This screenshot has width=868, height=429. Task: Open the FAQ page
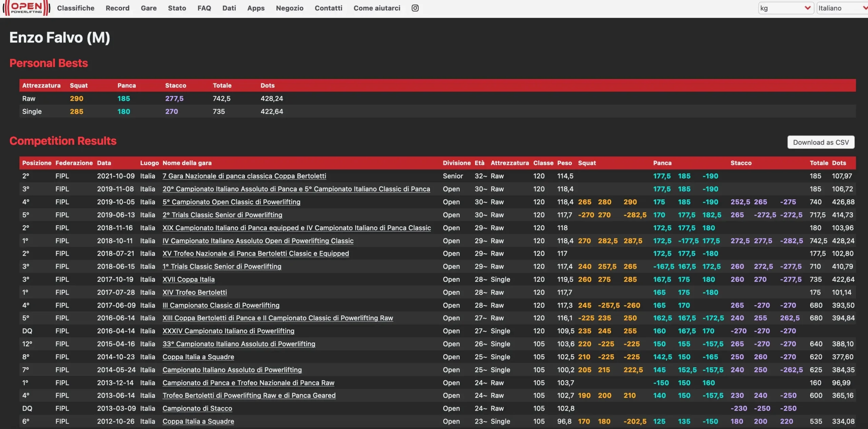pyautogui.click(x=204, y=8)
